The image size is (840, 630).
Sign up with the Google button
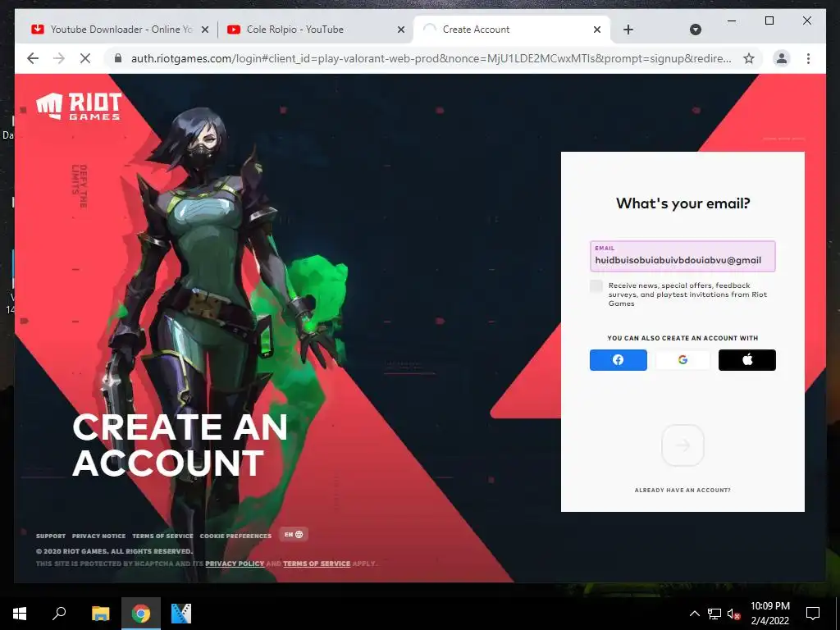coord(682,360)
